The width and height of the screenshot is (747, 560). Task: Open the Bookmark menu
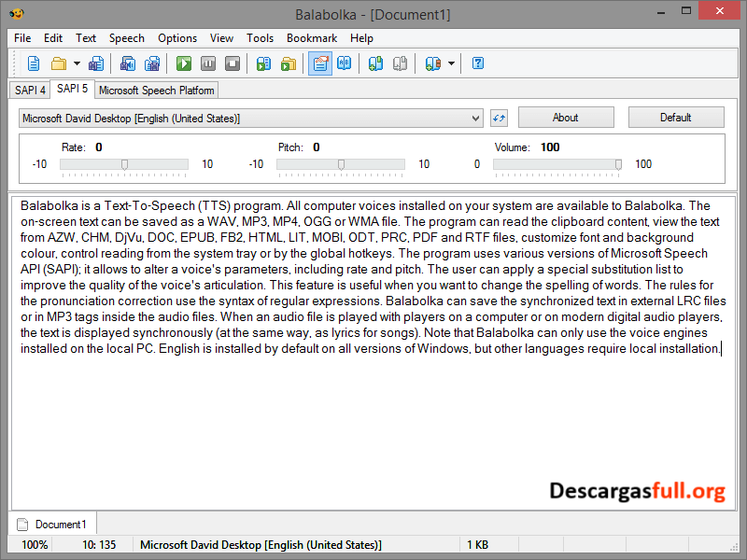[x=312, y=38]
